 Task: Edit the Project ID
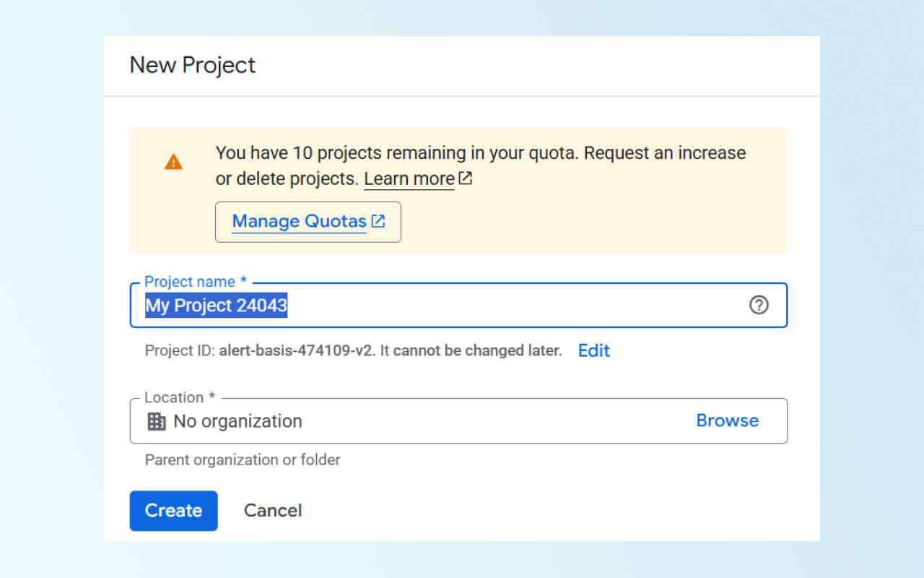coord(593,350)
